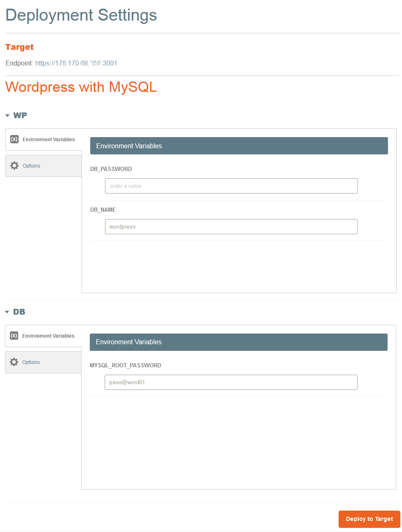Focus the MYSQL_ROOT_PASSWORD input field
The height and width of the screenshot is (532, 402).
pos(231,382)
